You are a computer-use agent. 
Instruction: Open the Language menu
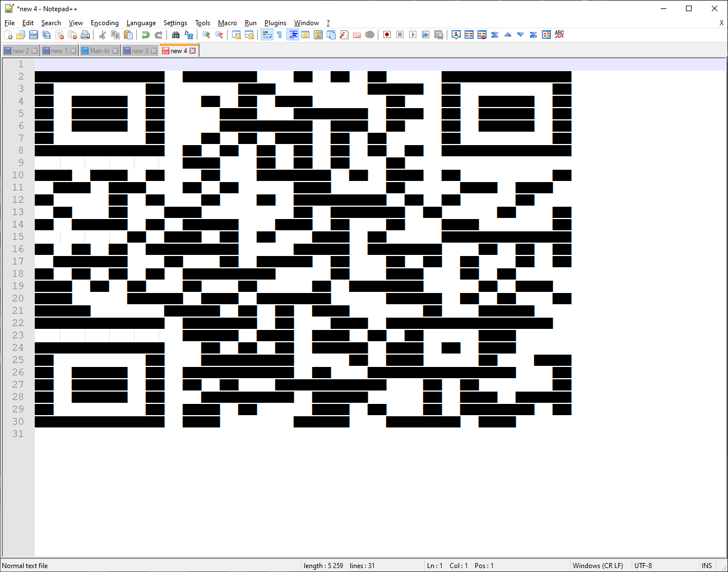point(141,23)
